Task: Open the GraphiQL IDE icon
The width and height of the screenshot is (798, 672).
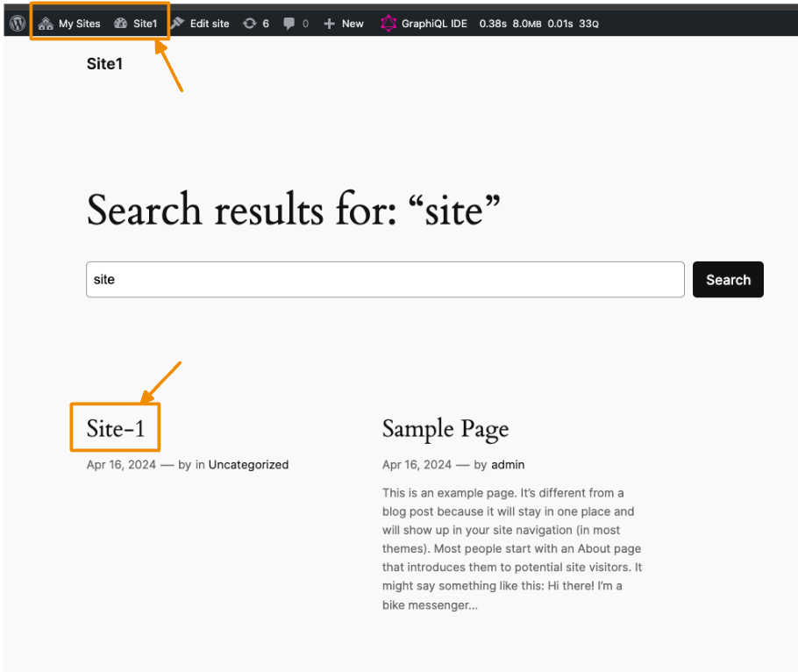Action: [x=388, y=23]
